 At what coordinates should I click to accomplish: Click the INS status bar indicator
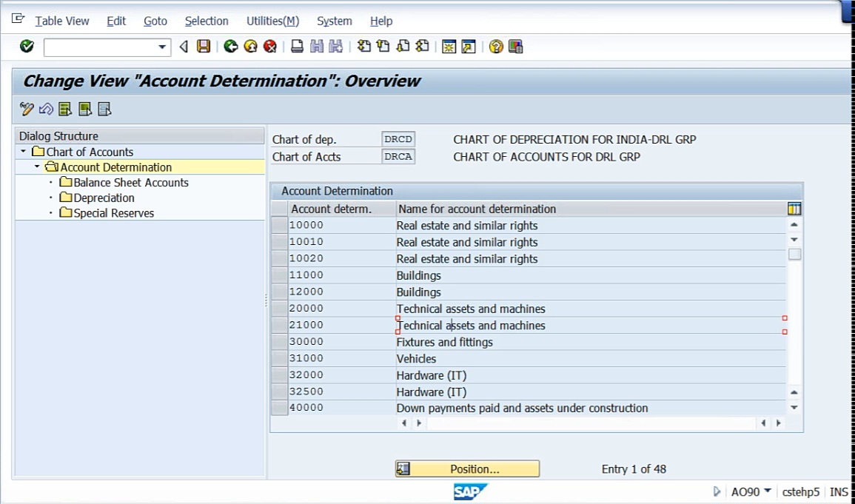pyautogui.click(x=839, y=491)
